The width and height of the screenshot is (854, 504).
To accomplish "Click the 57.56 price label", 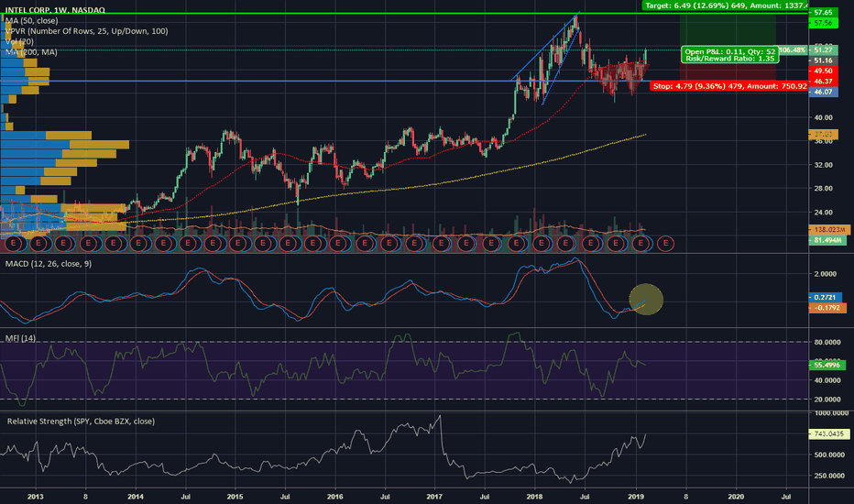I will click(x=823, y=23).
